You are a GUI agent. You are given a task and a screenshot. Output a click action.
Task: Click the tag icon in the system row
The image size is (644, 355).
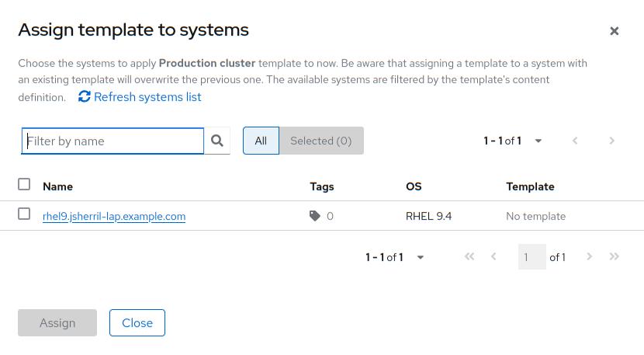pos(315,216)
